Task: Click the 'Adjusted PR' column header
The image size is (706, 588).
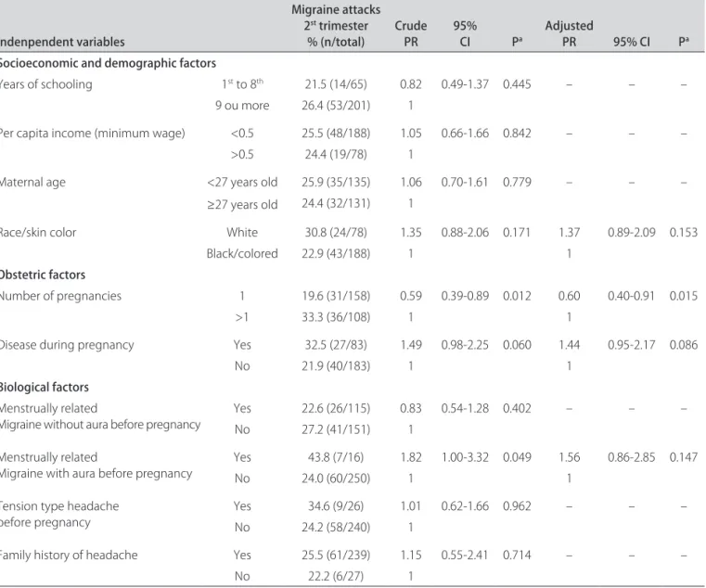Action: point(569,33)
